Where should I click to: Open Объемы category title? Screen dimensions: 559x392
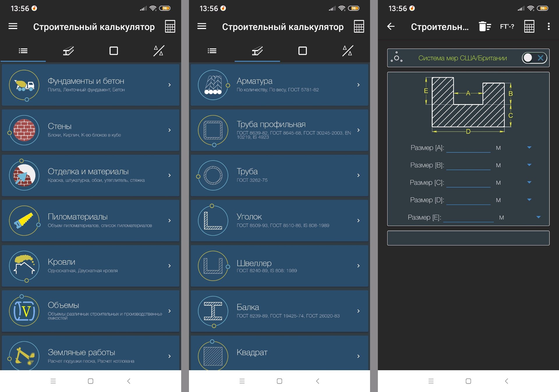pyautogui.click(x=63, y=305)
